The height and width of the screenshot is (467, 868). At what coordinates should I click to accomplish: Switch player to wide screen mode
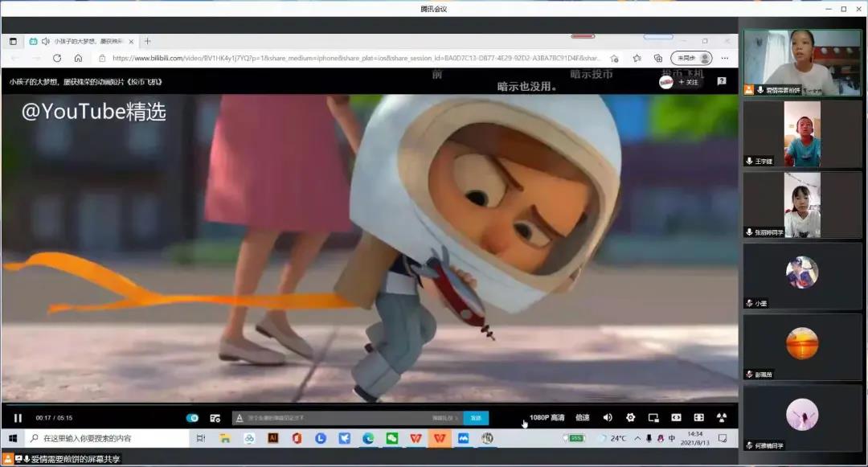click(676, 417)
